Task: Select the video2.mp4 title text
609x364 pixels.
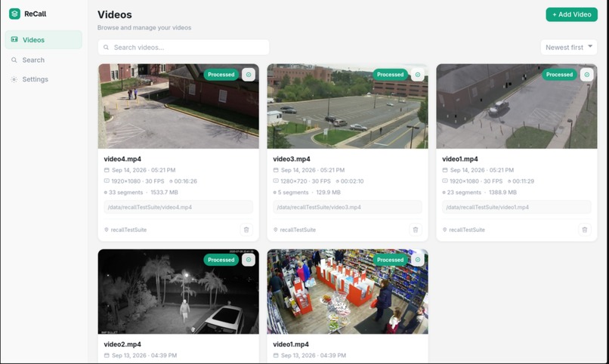Action: pyautogui.click(x=122, y=344)
